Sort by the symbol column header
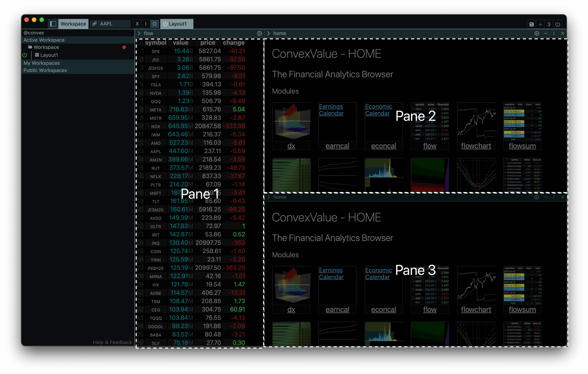588x374 pixels. (x=156, y=43)
